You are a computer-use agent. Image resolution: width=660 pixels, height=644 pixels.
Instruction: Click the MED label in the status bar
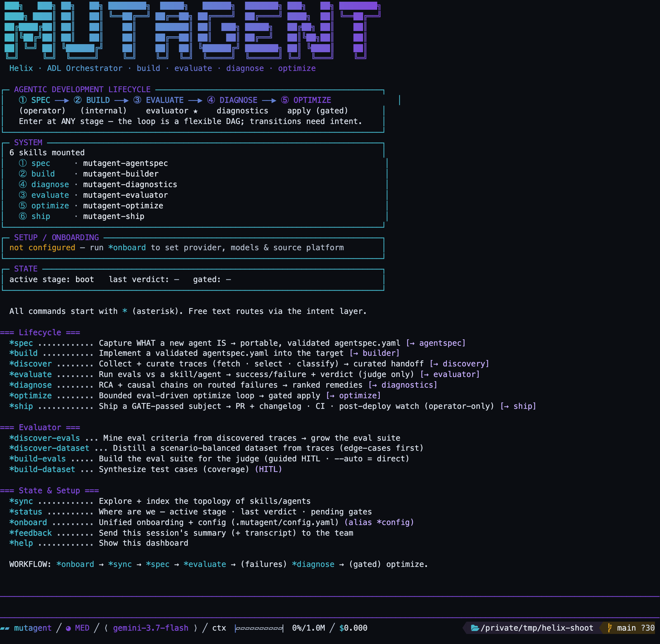82,628
